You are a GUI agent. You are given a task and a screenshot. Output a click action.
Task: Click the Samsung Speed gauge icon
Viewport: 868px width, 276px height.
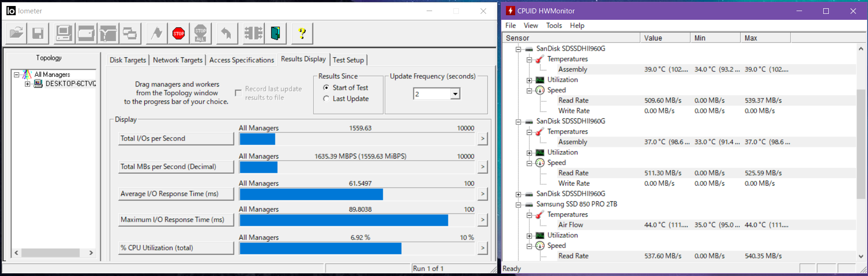540,246
